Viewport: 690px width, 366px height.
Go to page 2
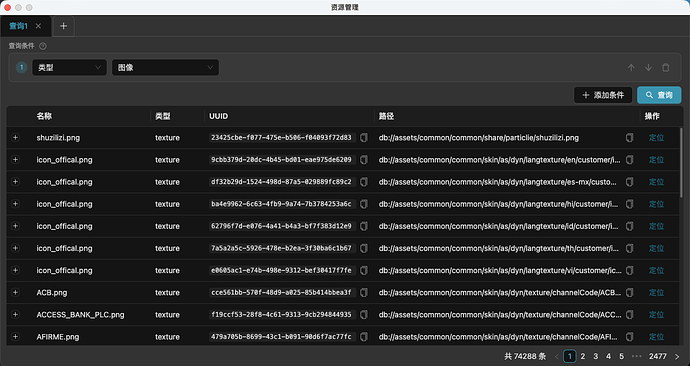point(583,356)
